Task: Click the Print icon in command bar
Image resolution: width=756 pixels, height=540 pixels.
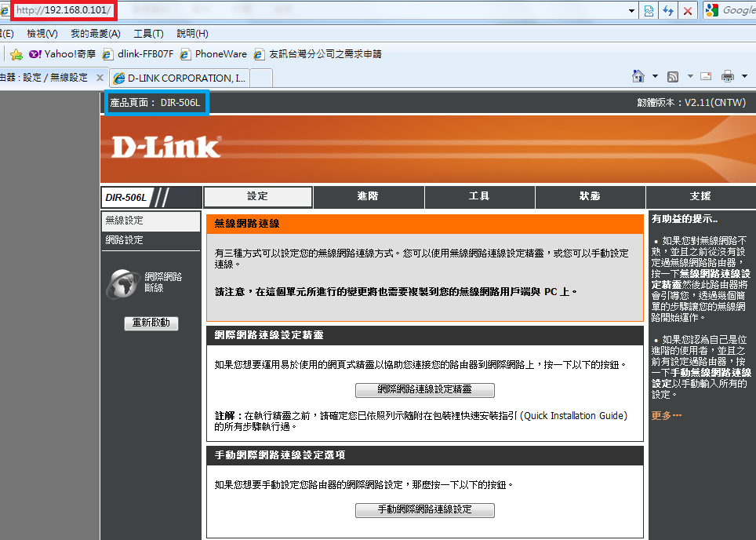Action: pos(728,76)
